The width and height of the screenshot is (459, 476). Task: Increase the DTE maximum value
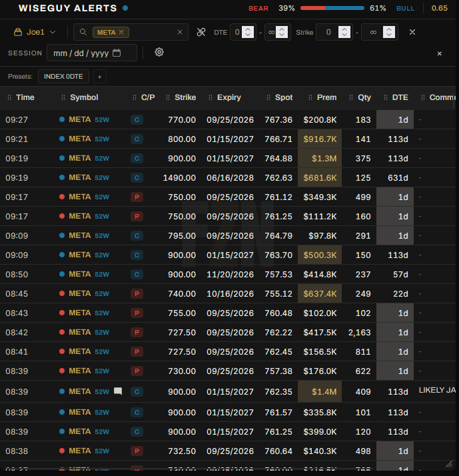tap(282, 29)
